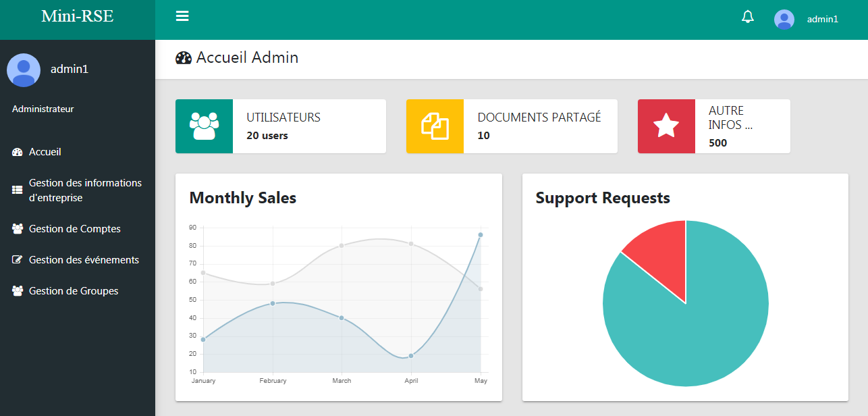Click the Accueil Admin page title
The height and width of the screenshot is (416, 868).
tap(247, 57)
